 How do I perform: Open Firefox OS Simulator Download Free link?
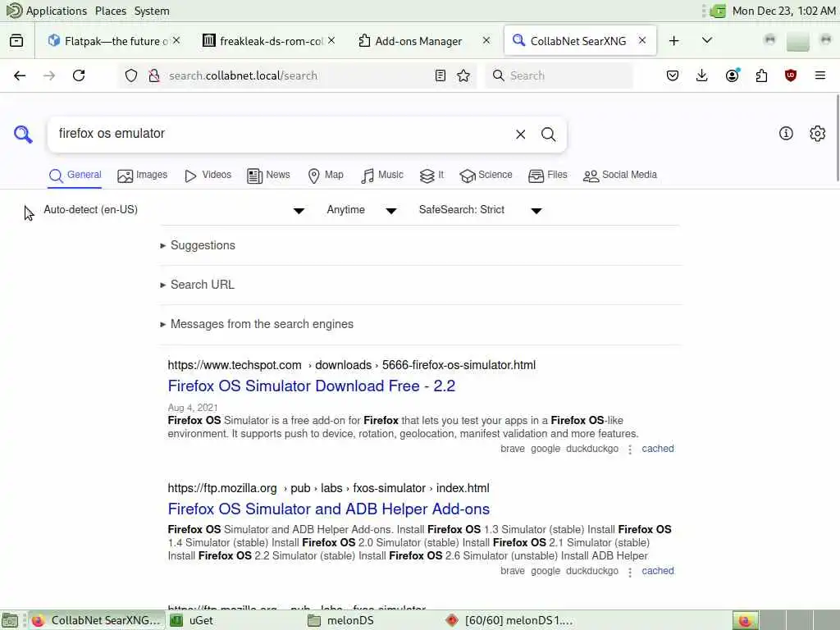311,386
